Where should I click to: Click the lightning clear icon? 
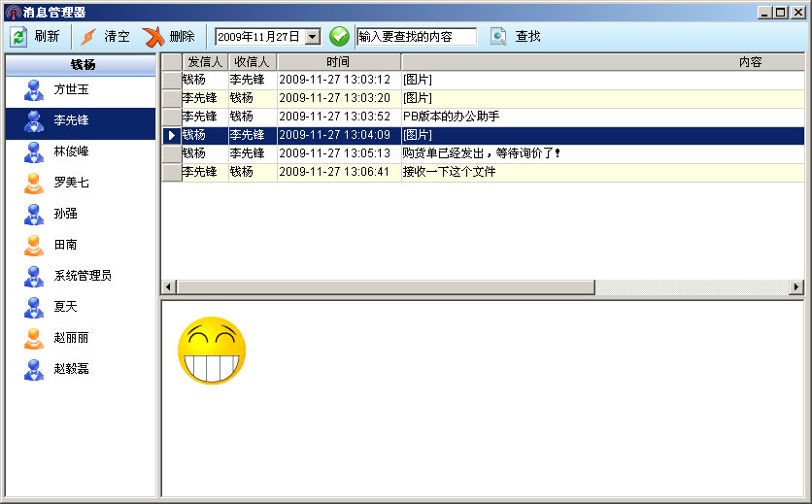click(88, 37)
